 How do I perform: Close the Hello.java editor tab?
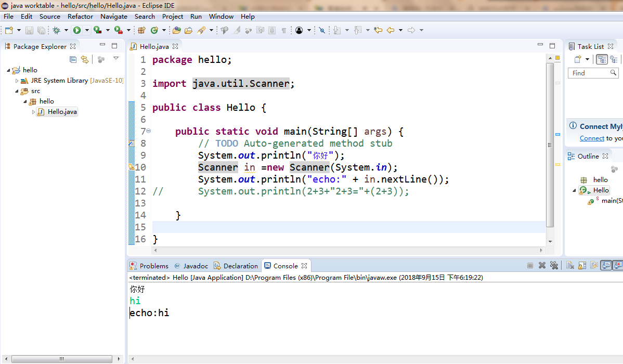coord(175,46)
